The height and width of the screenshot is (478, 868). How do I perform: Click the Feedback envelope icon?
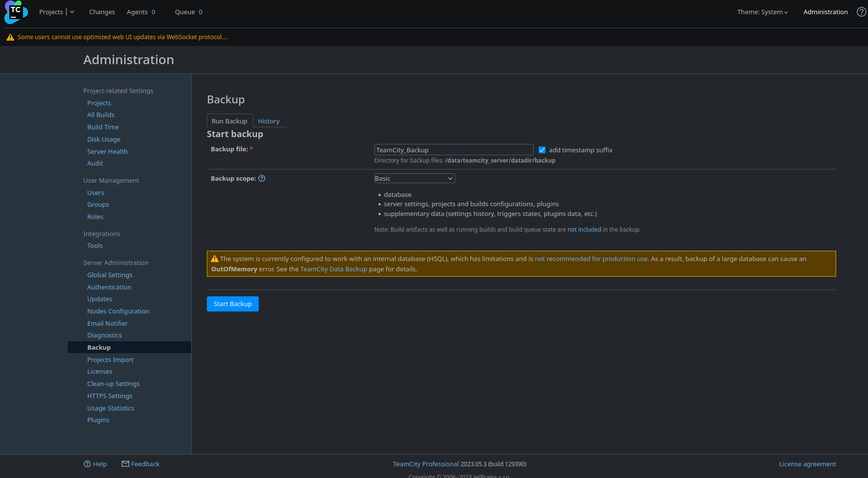pos(125,464)
